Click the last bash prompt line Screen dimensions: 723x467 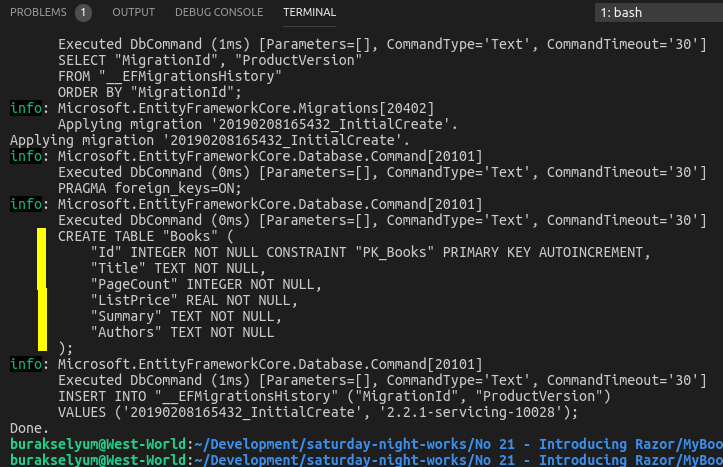click(x=360, y=459)
